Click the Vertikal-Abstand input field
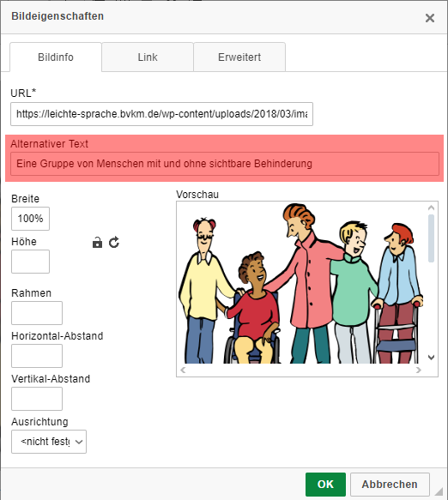448x500 pixels. click(37, 399)
